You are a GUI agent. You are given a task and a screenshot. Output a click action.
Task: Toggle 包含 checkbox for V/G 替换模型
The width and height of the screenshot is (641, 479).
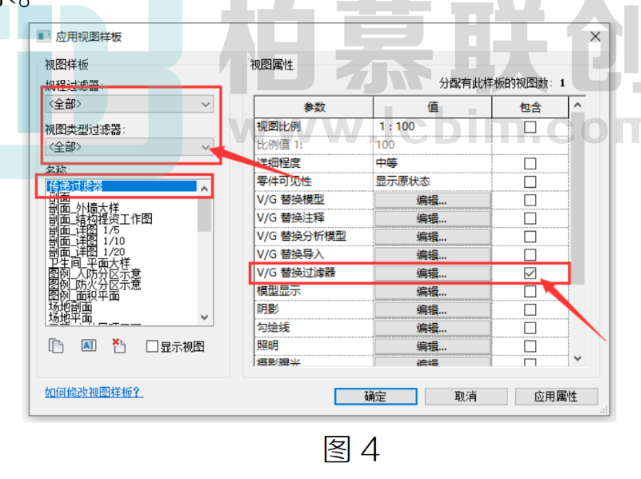[530, 200]
